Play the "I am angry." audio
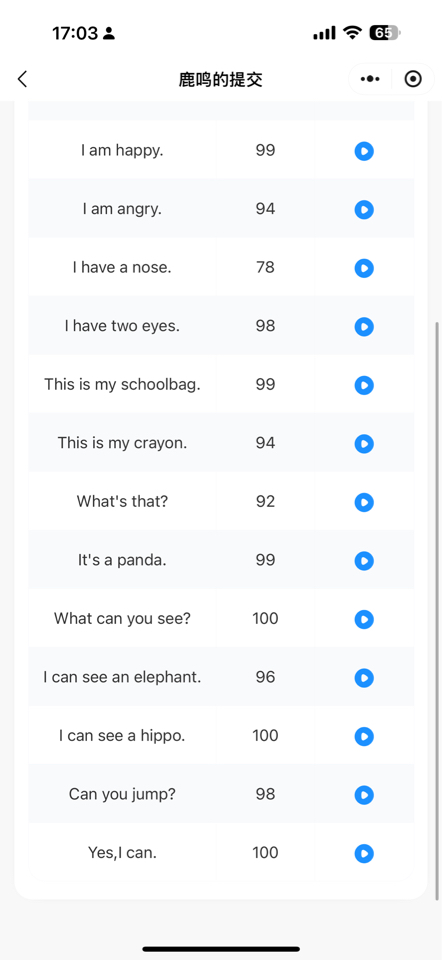 364,210
